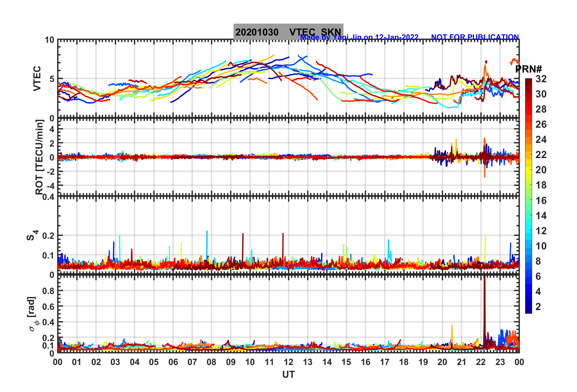Click the green region of the PRN colorbar near 16

click(528, 200)
